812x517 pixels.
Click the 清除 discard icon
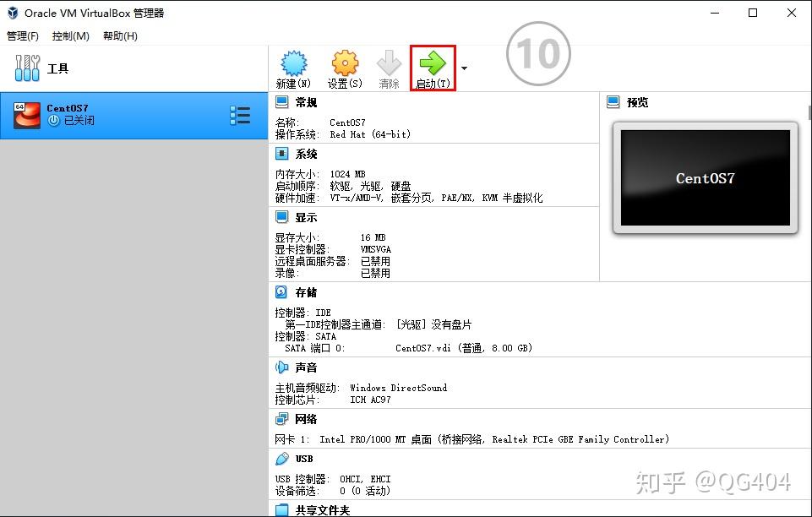388,68
